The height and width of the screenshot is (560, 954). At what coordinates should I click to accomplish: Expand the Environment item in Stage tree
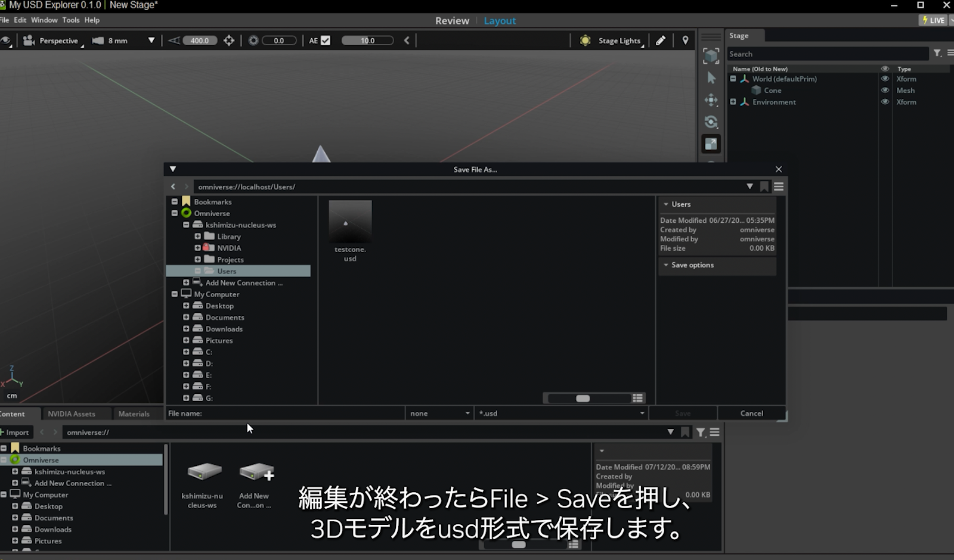pyautogui.click(x=733, y=102)
